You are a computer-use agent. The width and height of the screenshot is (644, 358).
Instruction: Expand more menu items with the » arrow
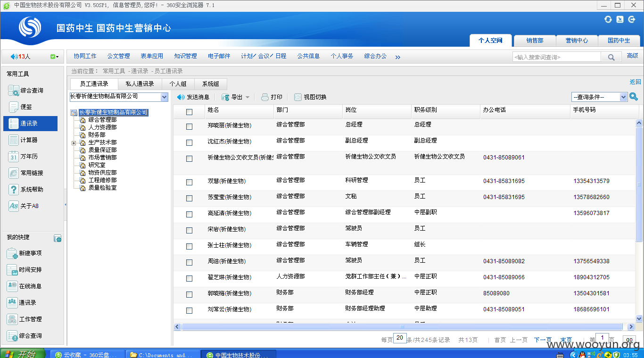tap(397, 57)
